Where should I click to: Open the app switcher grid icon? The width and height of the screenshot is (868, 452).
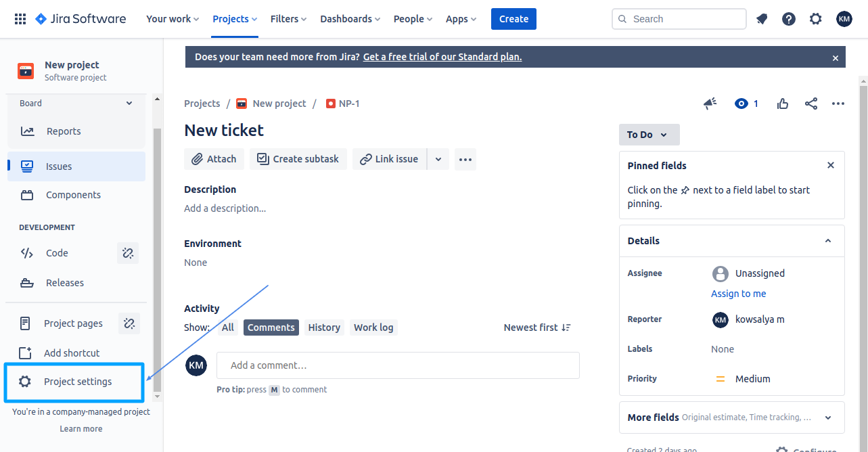click(x=20, y=19)
